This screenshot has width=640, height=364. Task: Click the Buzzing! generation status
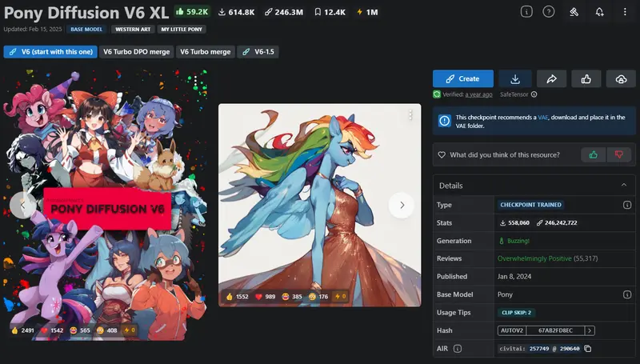[x=514, y=241]
